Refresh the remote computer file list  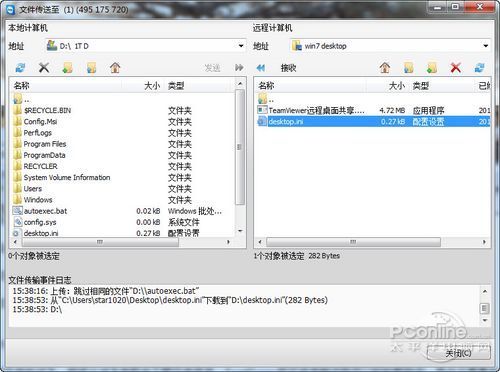(479, 68)
